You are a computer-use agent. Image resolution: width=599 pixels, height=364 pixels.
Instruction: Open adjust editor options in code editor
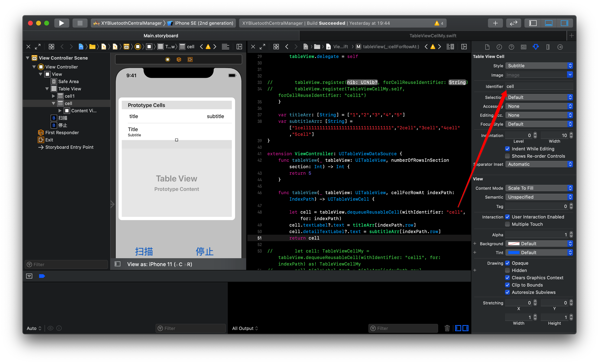coord(450,47)
